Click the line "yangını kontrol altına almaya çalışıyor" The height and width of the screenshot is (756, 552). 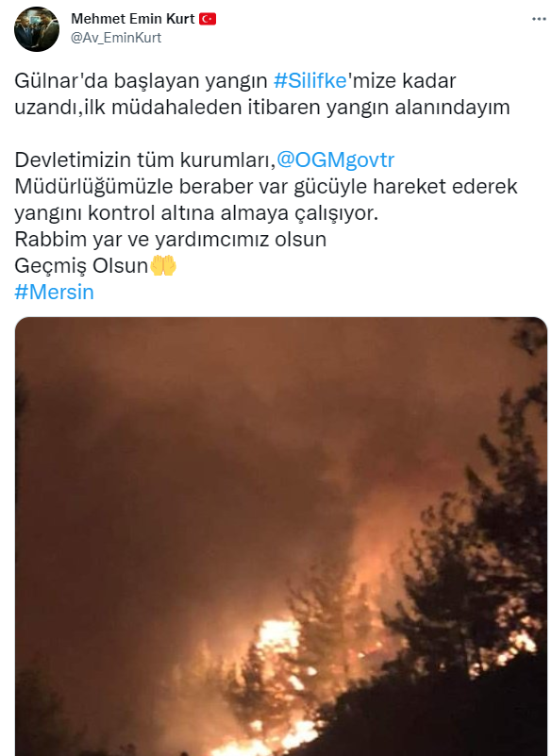pos(196,213)
